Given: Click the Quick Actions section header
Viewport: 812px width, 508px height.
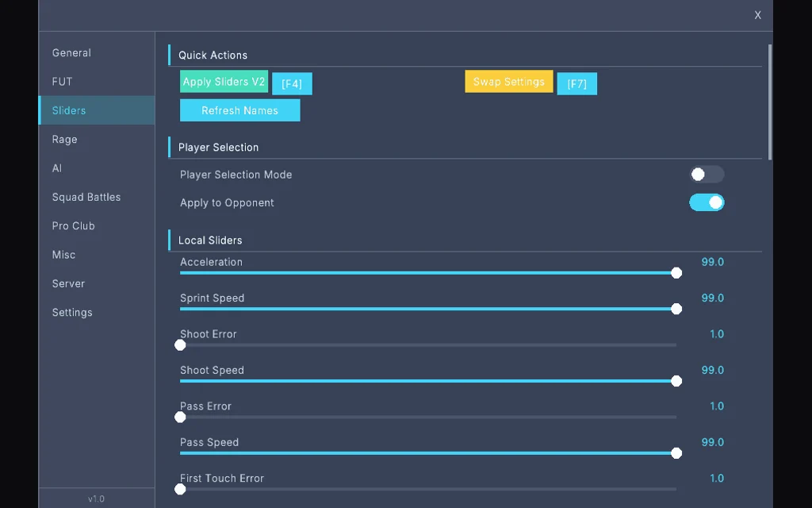Looking at the screenshot, I should 213,56.
